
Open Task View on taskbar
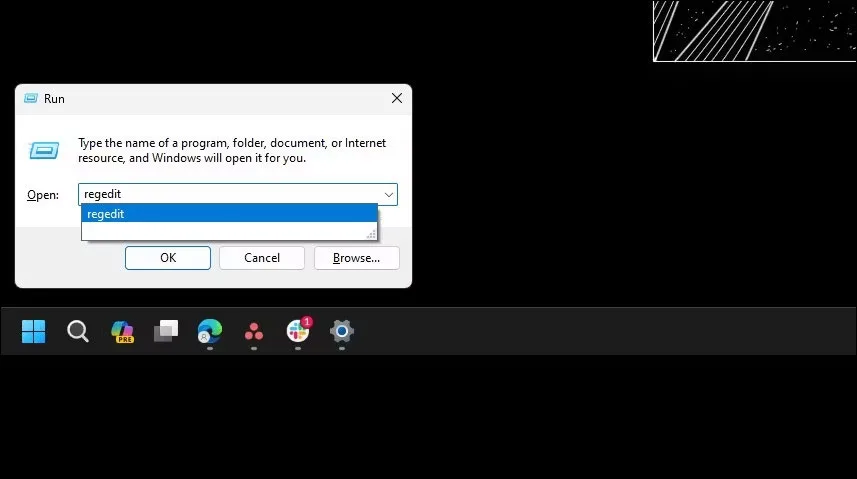pos(166,331)
